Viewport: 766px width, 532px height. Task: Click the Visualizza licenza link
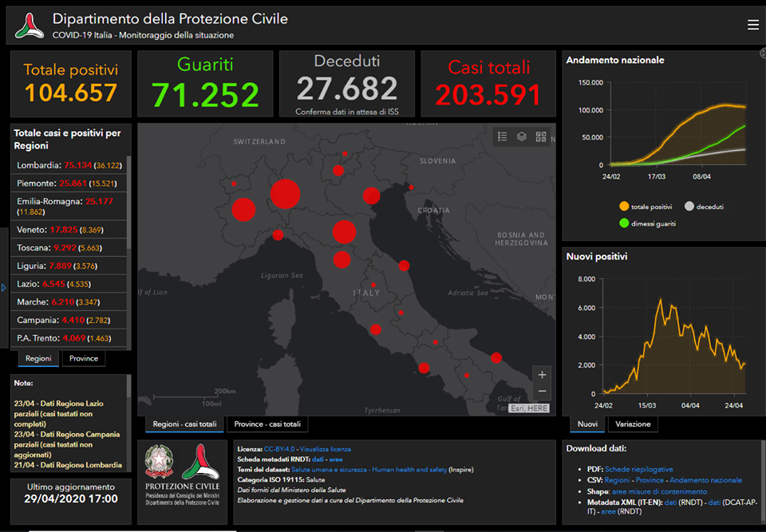[x=326, y=449]
